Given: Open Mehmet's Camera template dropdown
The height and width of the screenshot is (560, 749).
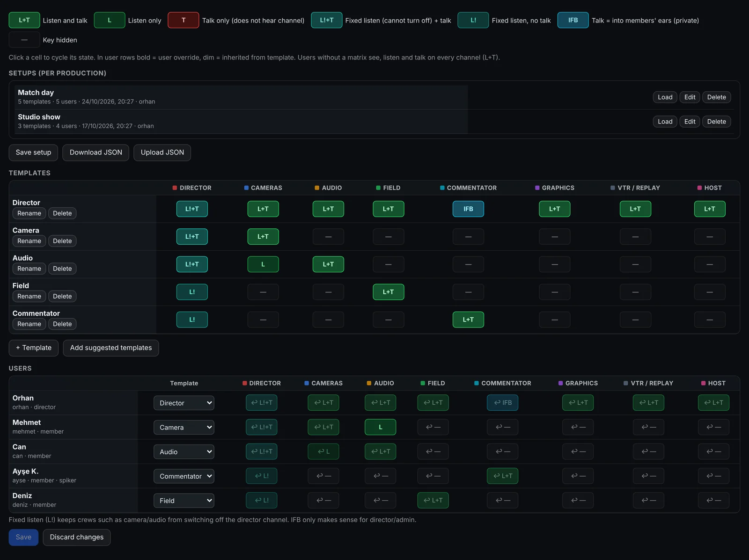Looking at the screenshot, I should click(184, 427).
